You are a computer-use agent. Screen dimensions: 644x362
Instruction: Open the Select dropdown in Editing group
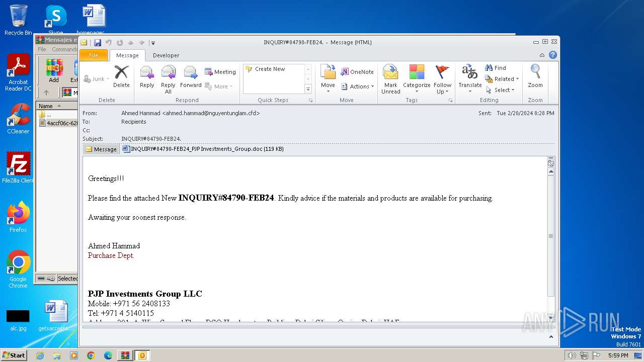pos(500,90)
